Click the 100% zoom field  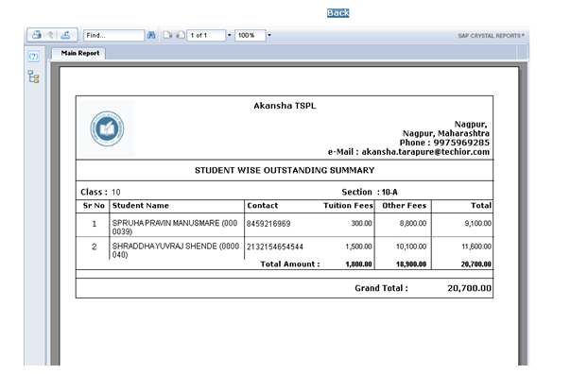pyautogui.click(x=251, y=35)
